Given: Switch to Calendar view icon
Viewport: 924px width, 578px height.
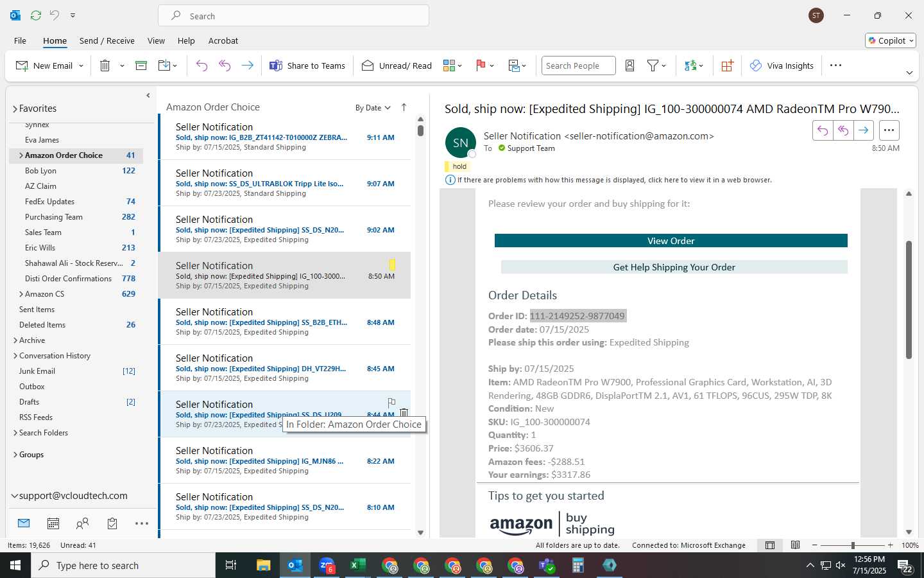Looking at the screenshot, I should (x=53, y=523).
